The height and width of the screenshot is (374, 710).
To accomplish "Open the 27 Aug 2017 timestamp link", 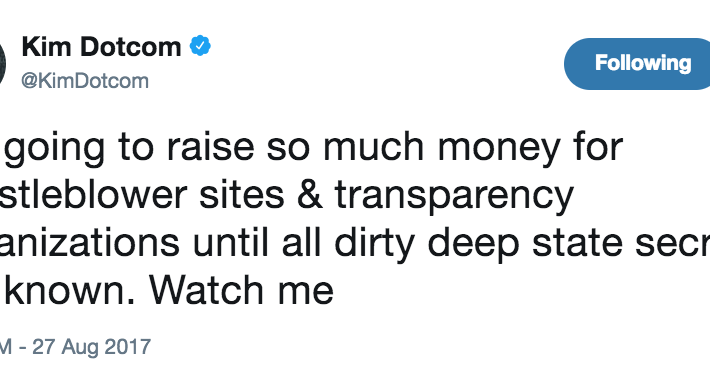I will tap(75, 348).
